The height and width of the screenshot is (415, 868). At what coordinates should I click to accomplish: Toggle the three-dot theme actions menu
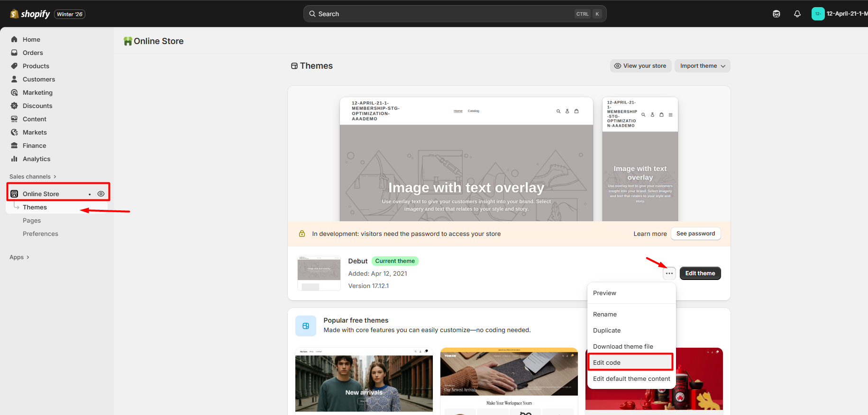coord(669,273)
